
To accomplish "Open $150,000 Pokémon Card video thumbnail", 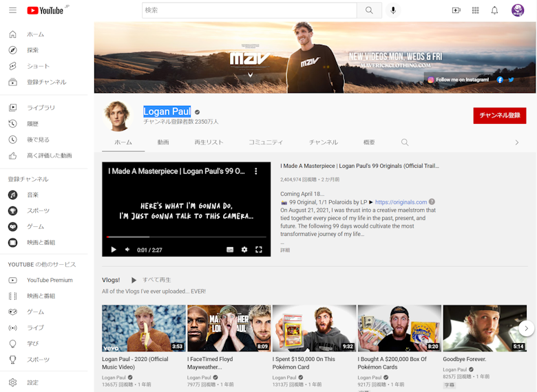I will [x=315, y=328].
